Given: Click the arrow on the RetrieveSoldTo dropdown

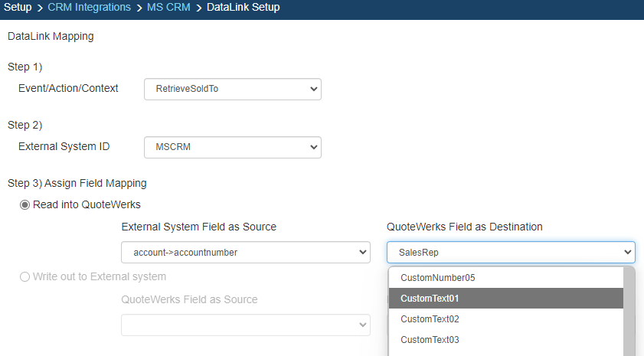Looking at the screenshot, I should coord(313,90).
